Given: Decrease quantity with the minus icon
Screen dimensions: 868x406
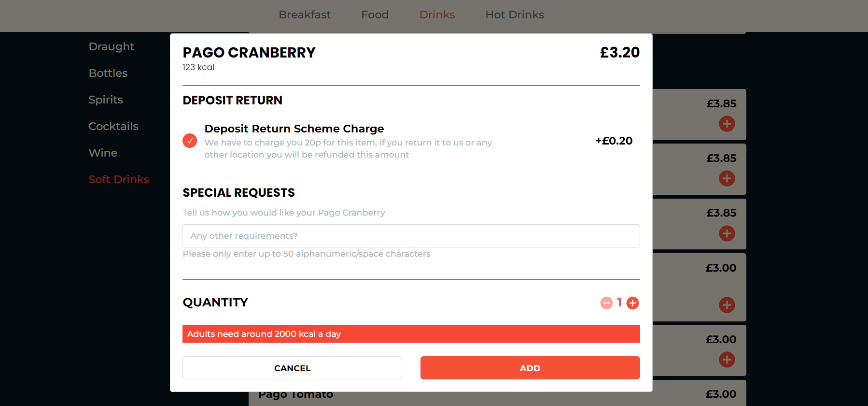Looking at the screenshot, I should (606, 303).
